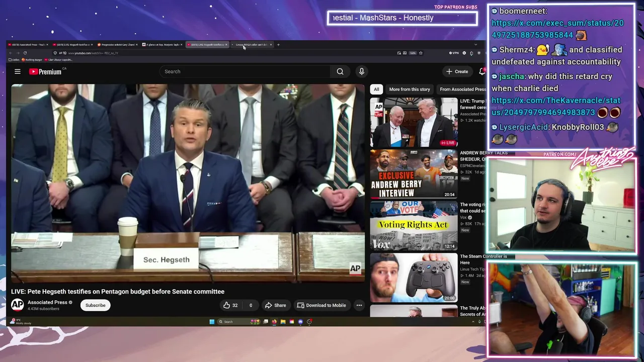This screenshot has width=644, height=362.
Task: Click the Hegseth testimony video player
Action: pyautogui.click(x=188, y=183)
